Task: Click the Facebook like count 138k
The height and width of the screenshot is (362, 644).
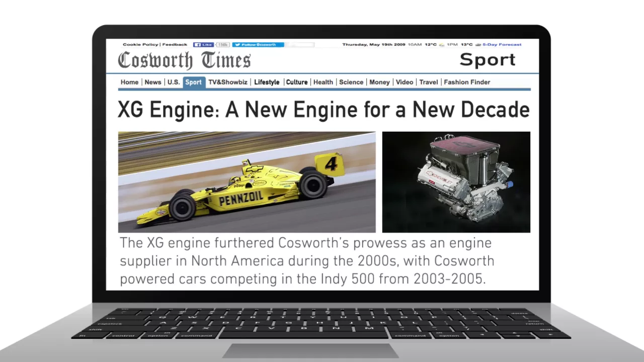Action: pos(223,45)
